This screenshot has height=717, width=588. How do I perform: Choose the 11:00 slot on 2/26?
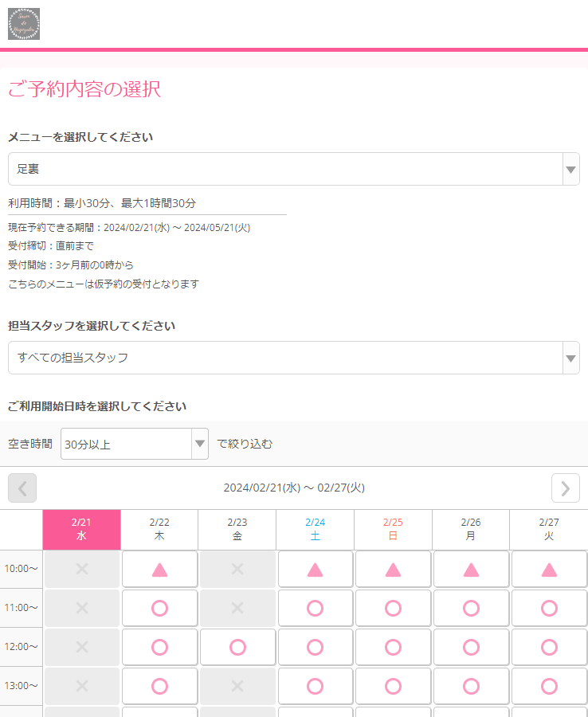[471, 608]
